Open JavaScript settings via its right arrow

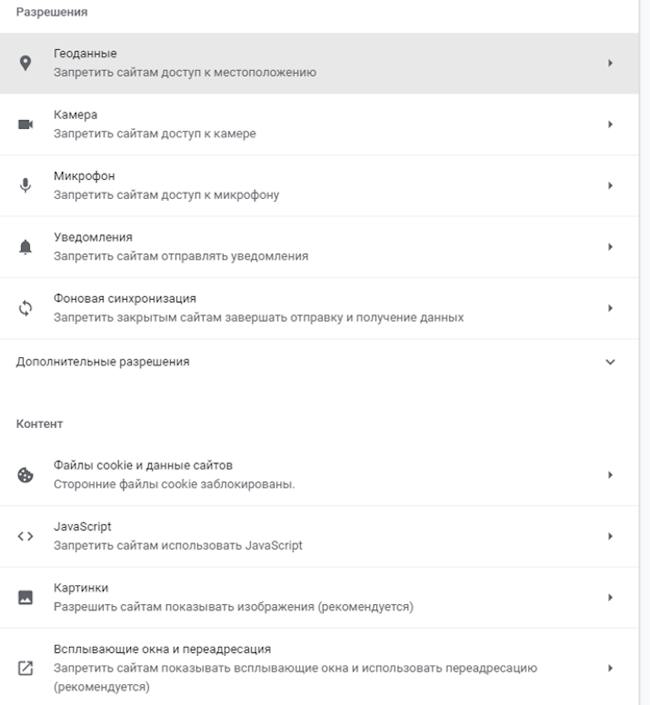(610, 536)
